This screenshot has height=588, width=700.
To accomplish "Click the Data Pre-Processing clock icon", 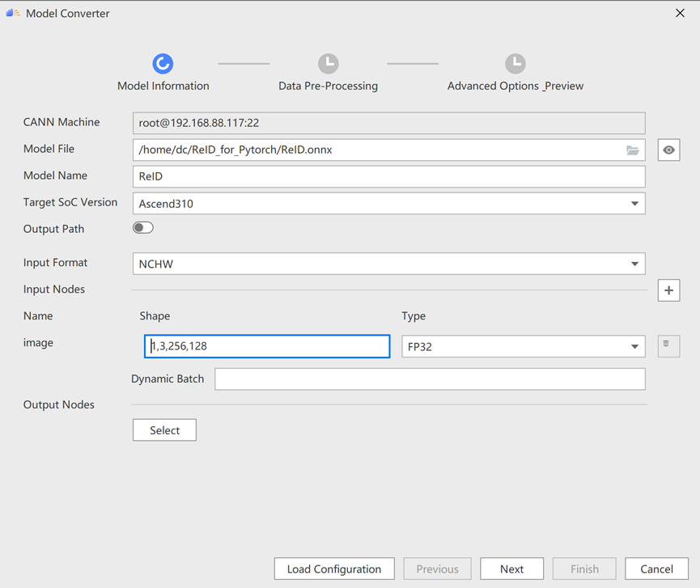I will [328, 61].
